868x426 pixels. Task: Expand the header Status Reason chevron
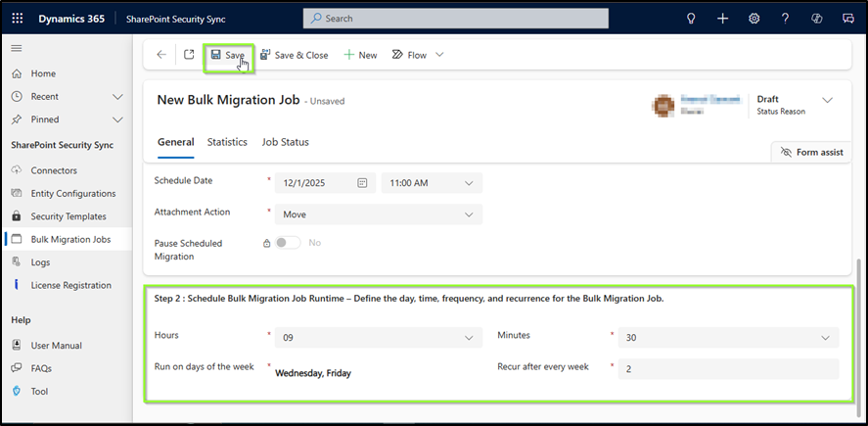[827, 101]
